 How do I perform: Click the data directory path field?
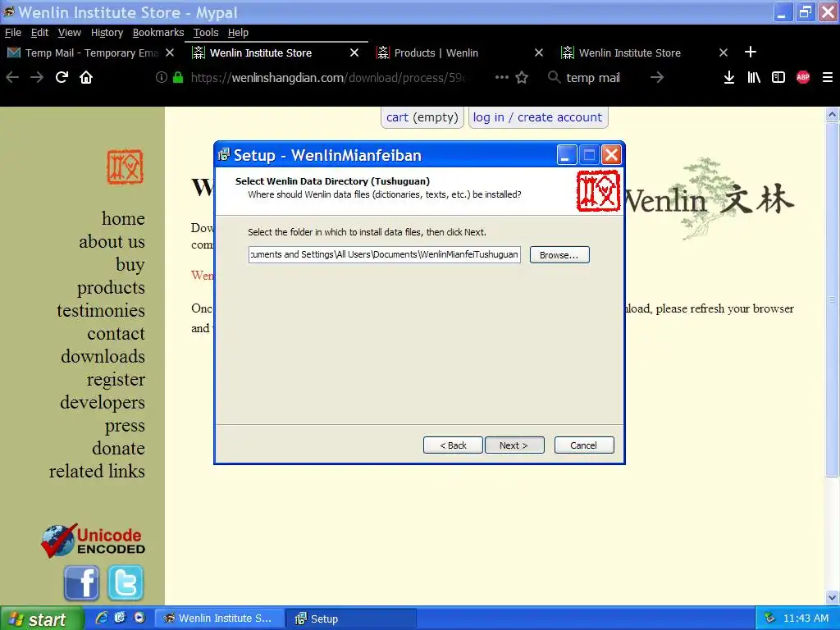point(384,254)
